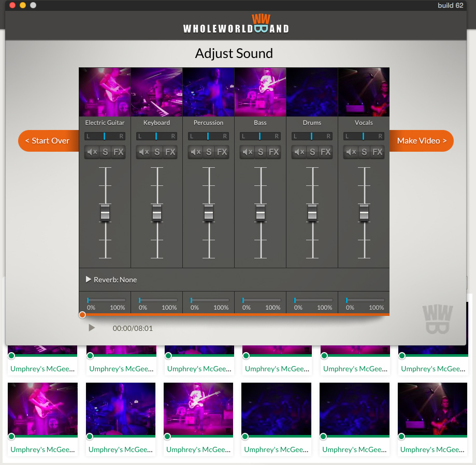Mute the Percussion channel
Viewport: 476px width, 465px height.
point(195,152)
